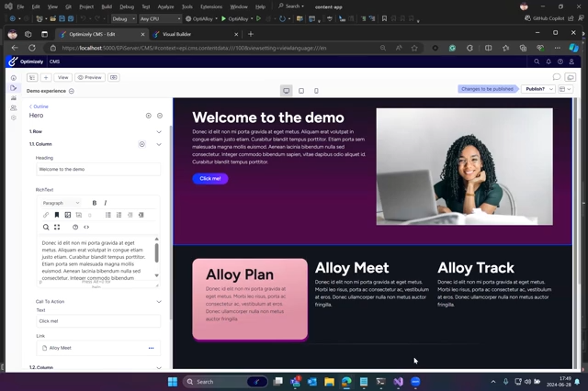Expand the 1.2 Column section
Screen dimensions: 588x391
point(159,368)
